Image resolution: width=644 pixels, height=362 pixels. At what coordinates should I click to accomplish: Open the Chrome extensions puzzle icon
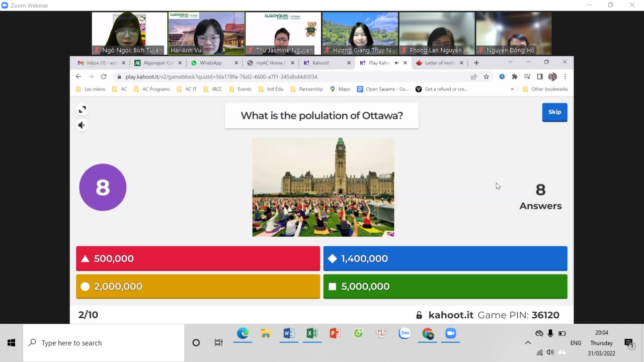514,77
